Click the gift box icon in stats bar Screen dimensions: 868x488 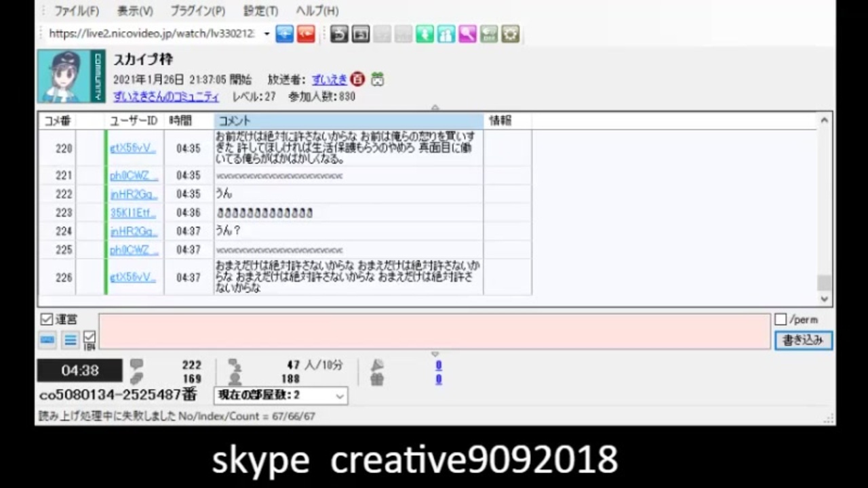tap(377, 380)
